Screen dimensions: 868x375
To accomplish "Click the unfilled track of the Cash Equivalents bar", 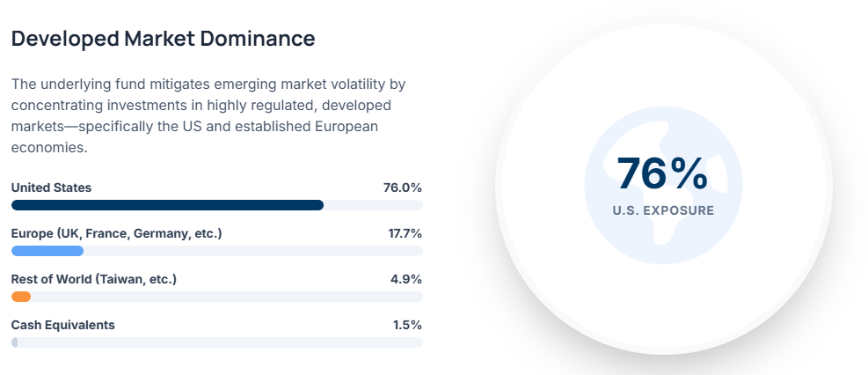I will click(220, 342).
